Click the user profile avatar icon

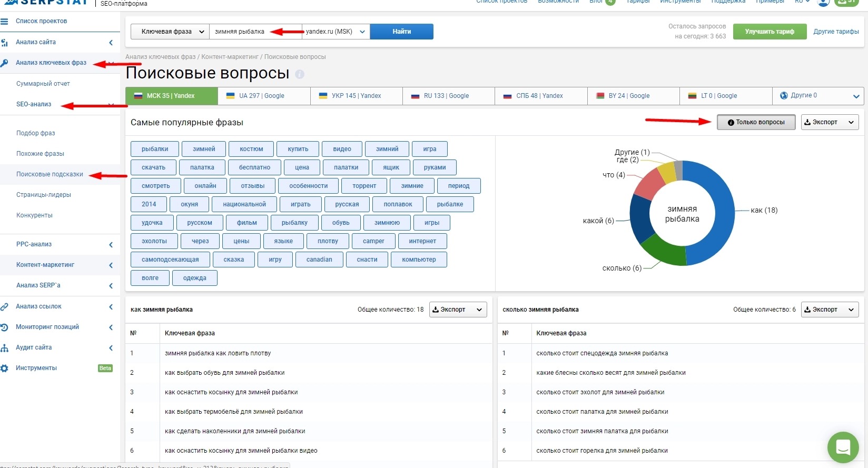[x=823, y=2]
